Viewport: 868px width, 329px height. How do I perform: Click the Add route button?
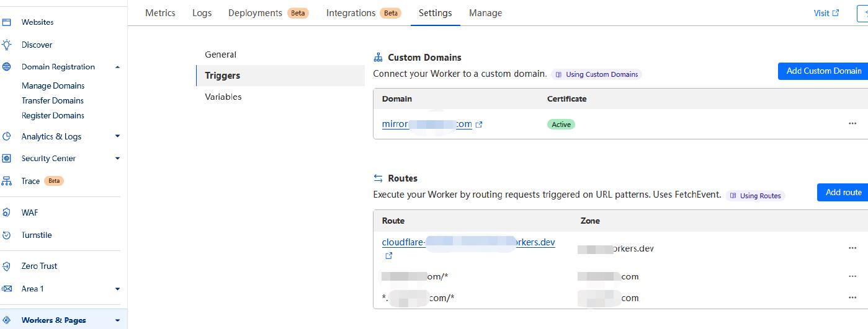[843, 193]
